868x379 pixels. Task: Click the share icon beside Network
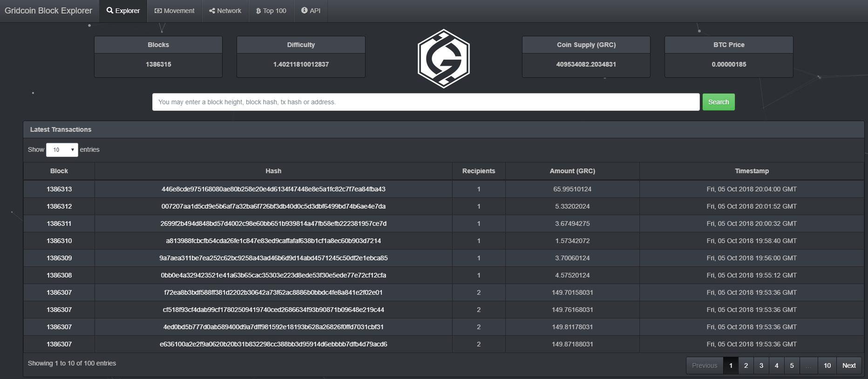point(212,11)
